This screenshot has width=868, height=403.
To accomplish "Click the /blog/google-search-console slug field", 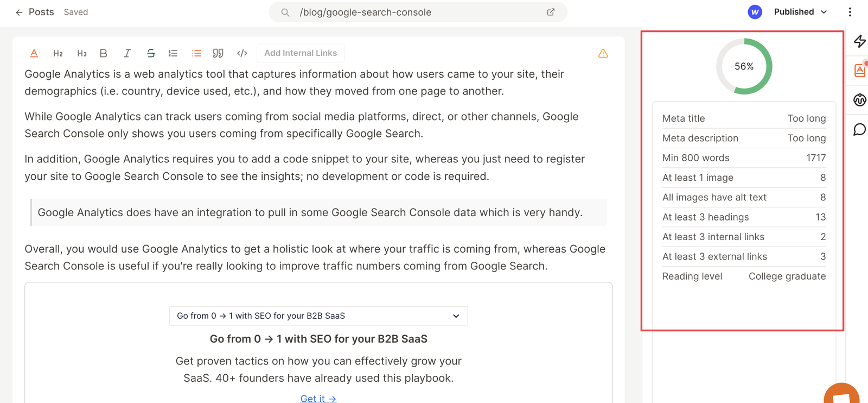I will click(x=418, y=12).
